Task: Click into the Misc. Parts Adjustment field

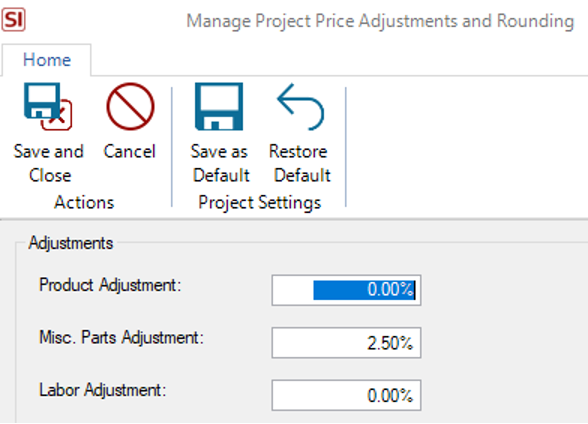Action: tap(346, 343)
